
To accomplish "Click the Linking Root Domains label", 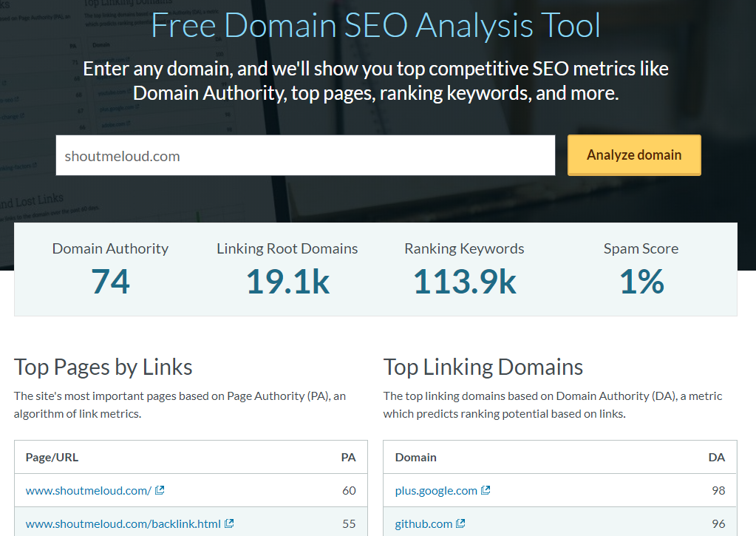I will coord(287,248).
